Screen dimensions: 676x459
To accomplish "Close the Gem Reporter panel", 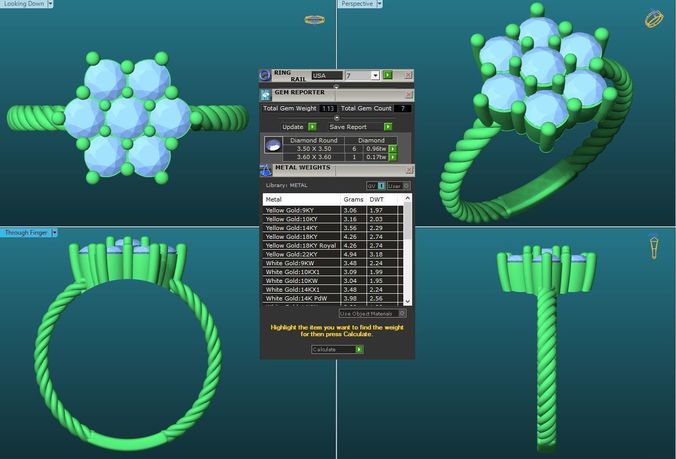I will pos(409,95).
